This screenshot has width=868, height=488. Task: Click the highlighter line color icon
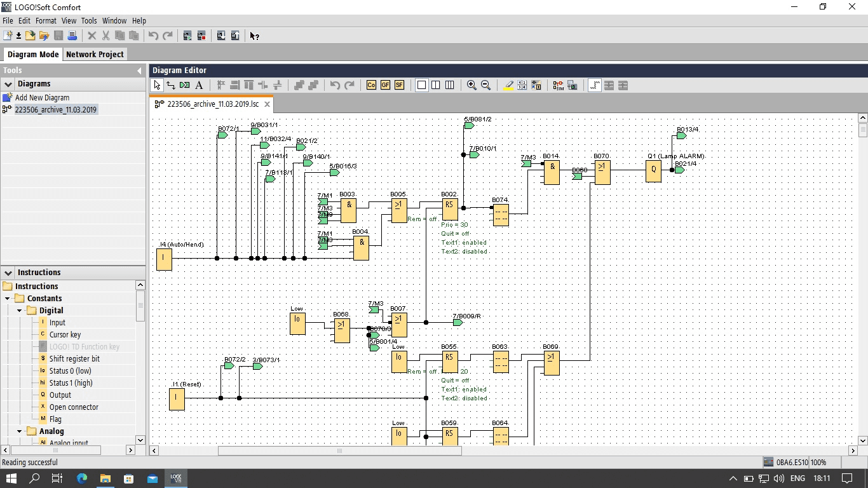tap(508, 85)
